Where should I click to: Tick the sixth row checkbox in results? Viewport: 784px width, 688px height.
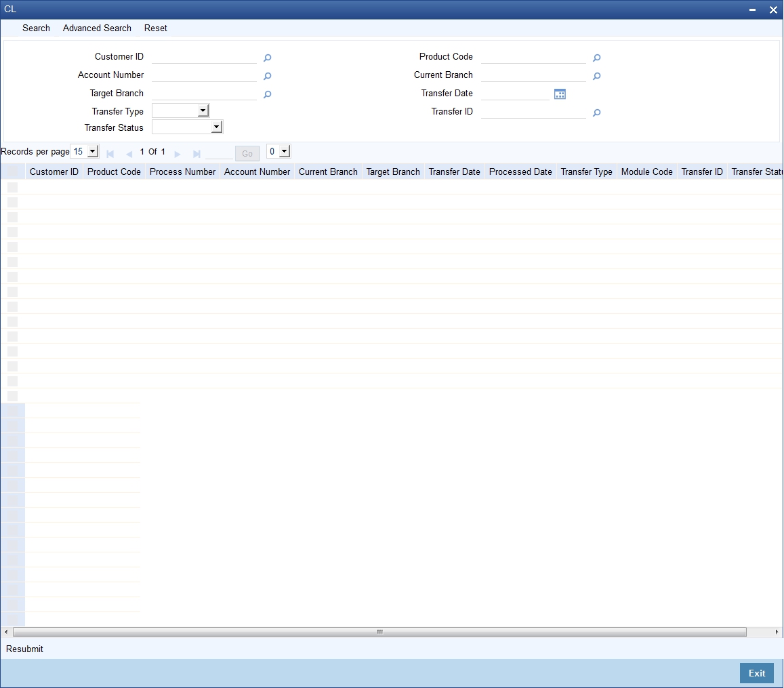(12, 262)
